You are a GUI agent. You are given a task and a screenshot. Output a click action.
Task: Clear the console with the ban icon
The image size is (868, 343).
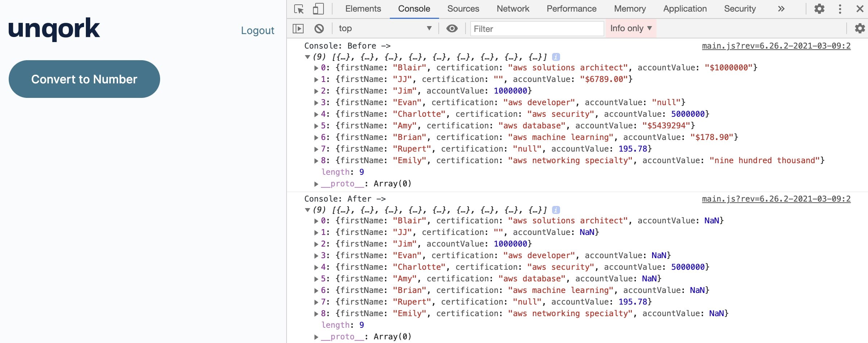[x=319, y=28]
